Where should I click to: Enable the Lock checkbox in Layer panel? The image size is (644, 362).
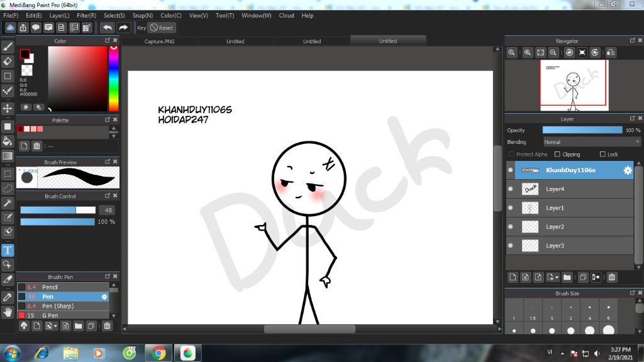tap(602, 155)
